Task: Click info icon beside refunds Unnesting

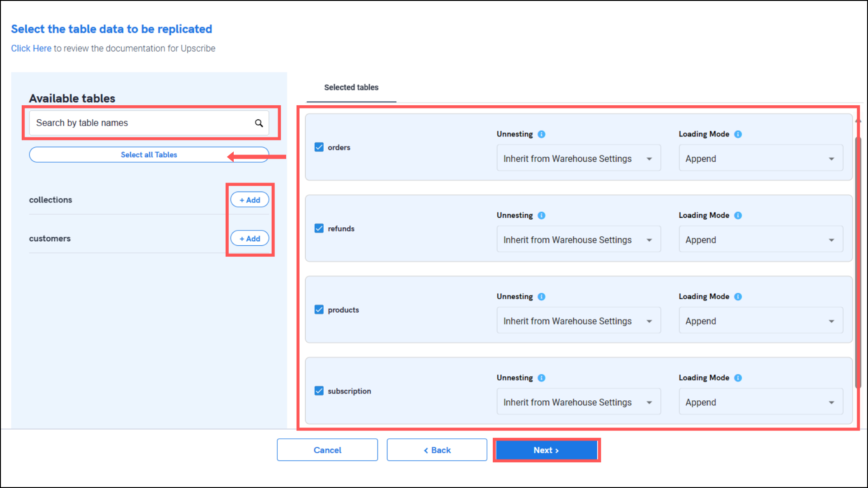Action: point(541,216)
